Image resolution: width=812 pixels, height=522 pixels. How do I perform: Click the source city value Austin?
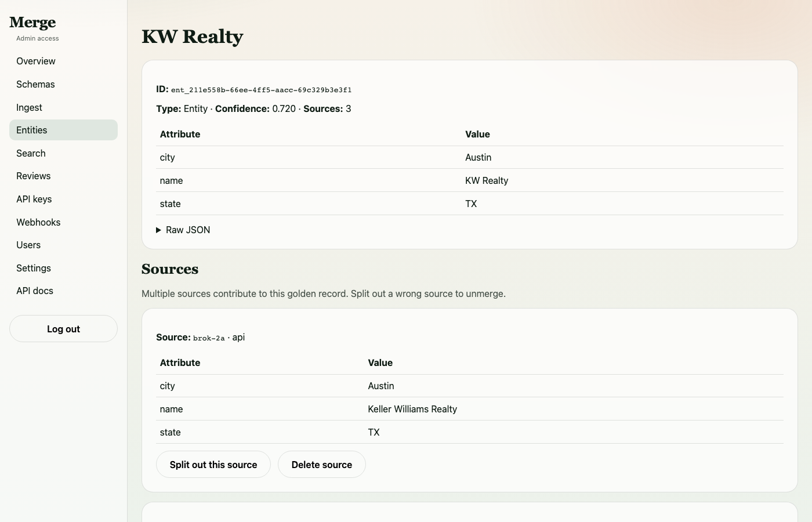[381, 386]
